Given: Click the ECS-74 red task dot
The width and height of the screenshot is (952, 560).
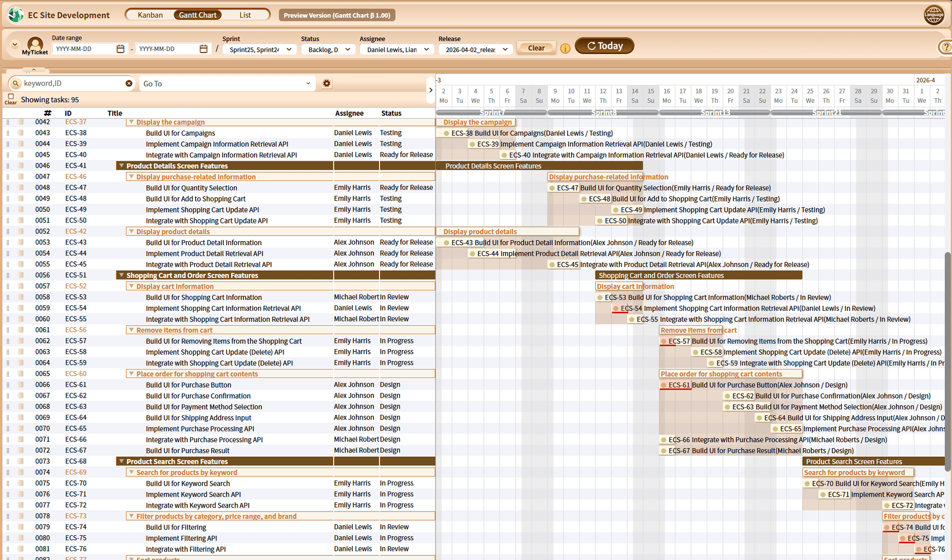Looking at the screenshot, I should coord(886,527).
